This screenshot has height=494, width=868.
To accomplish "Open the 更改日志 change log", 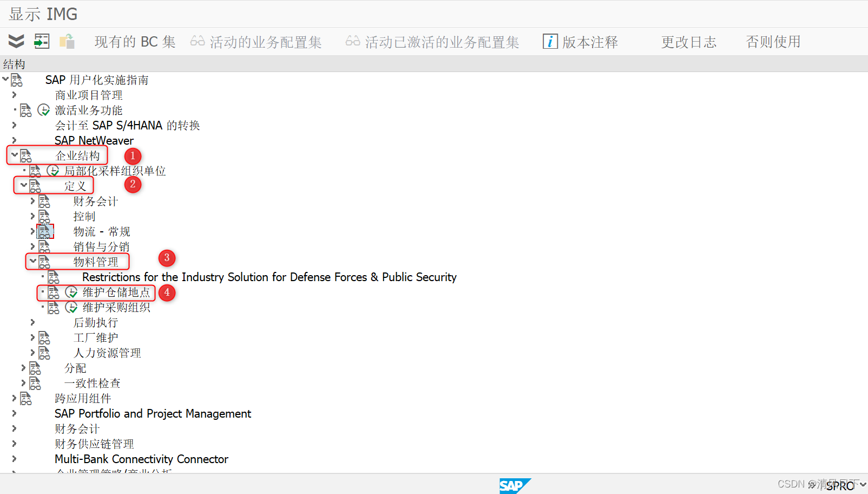I will [688, 42].
